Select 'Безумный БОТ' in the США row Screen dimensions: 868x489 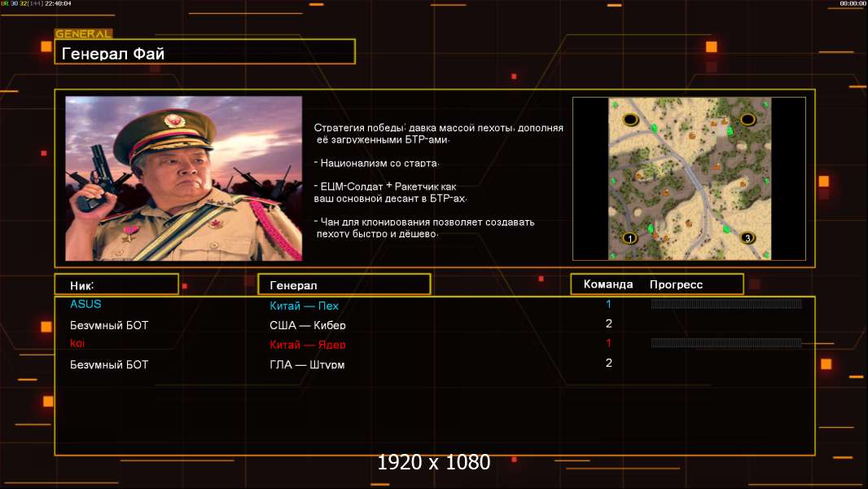click(x=109, y=325)
